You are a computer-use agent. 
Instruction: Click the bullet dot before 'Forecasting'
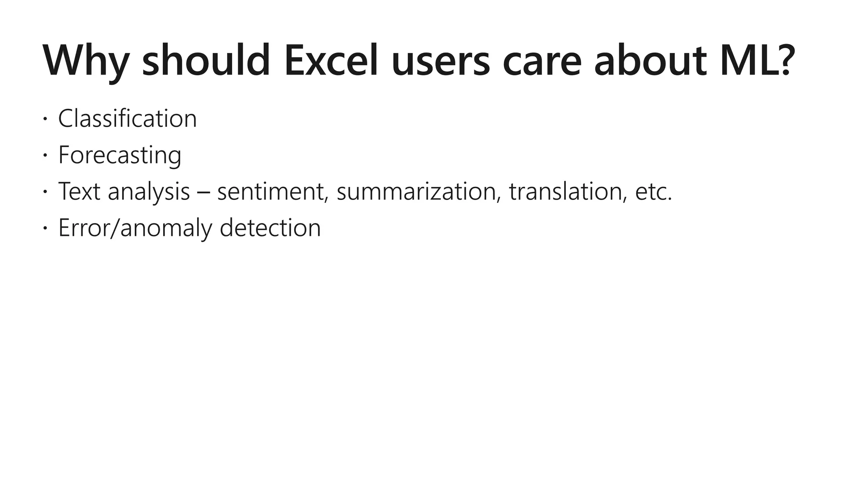coord(45,155)
